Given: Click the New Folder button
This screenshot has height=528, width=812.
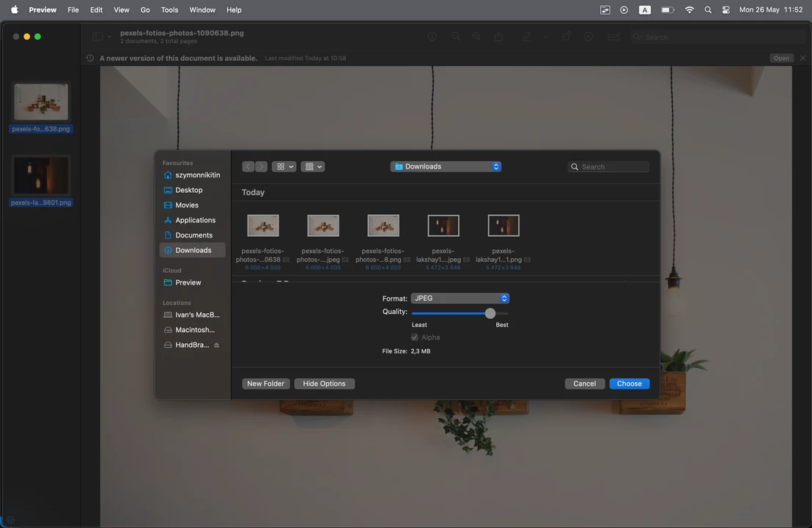Looking at the screenshot, I should coord(266,384).
